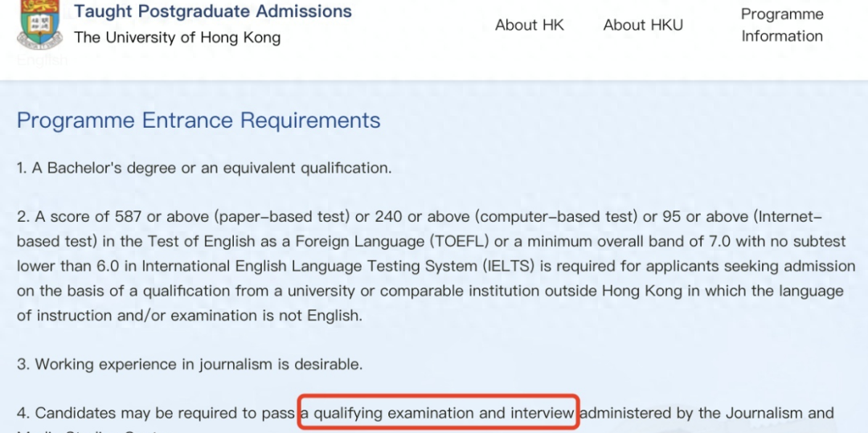Click the journalism working experience requirement

pos(190,364)
